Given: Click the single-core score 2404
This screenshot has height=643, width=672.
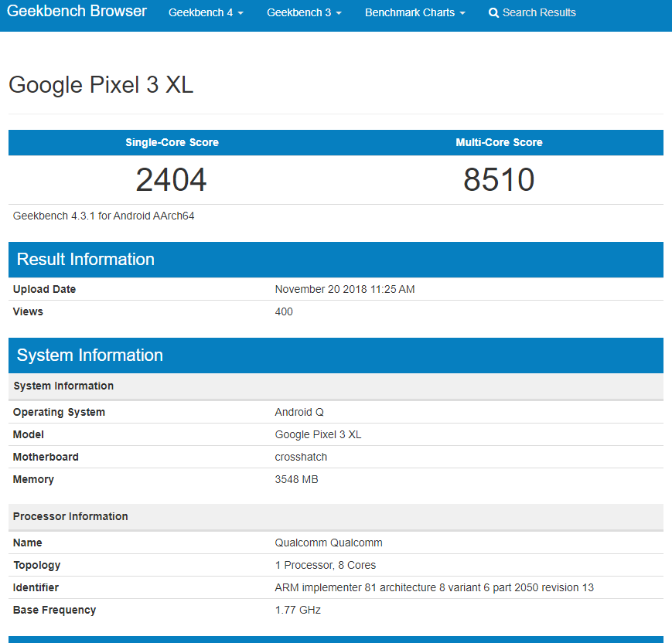Looking at the screenshot, I should (x=172, y=179).
